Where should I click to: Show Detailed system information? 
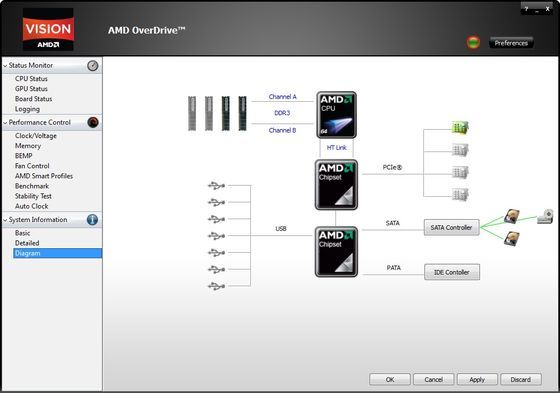point(27,243)
